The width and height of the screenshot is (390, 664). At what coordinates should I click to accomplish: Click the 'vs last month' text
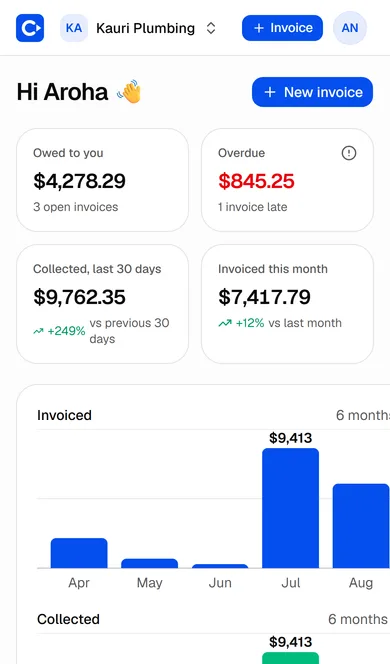click(x=305, y=323)
